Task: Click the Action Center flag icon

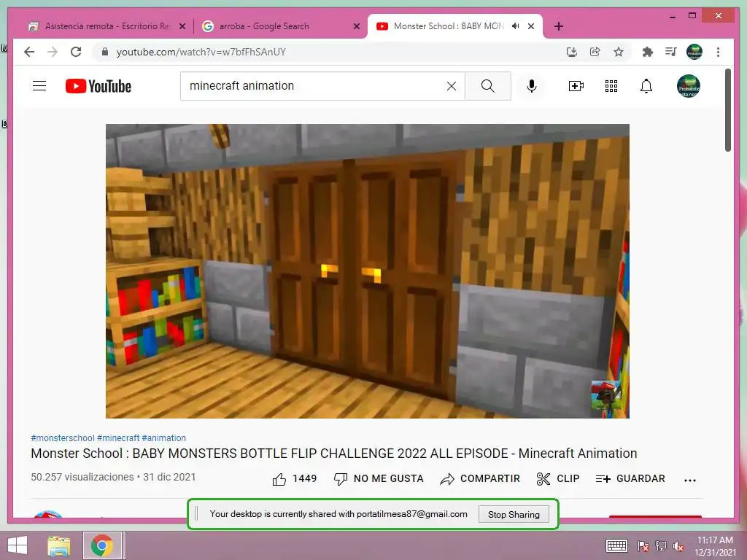Action: [643, 546]
